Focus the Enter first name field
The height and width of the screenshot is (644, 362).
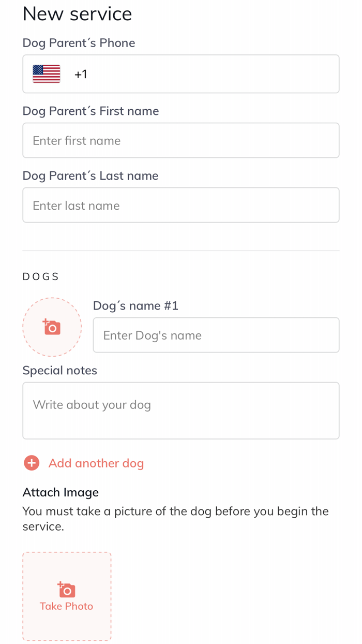coord(181,140)
